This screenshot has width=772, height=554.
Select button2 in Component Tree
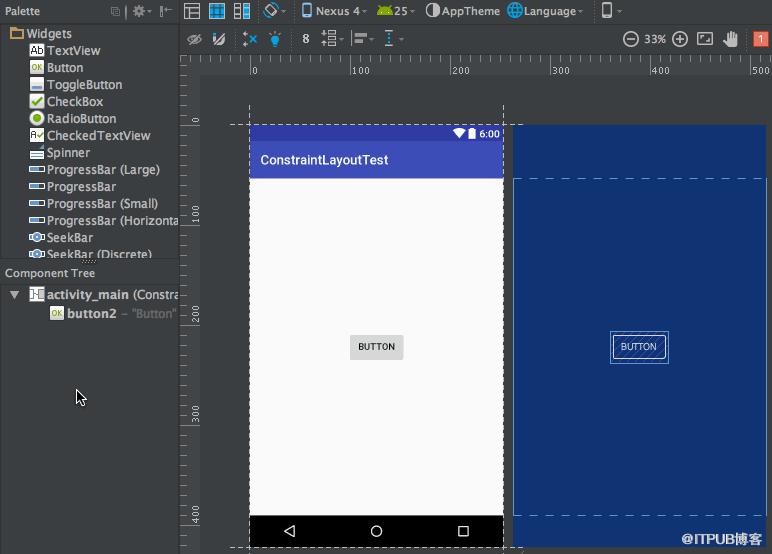pyautogui.click(x=113, y=314)
